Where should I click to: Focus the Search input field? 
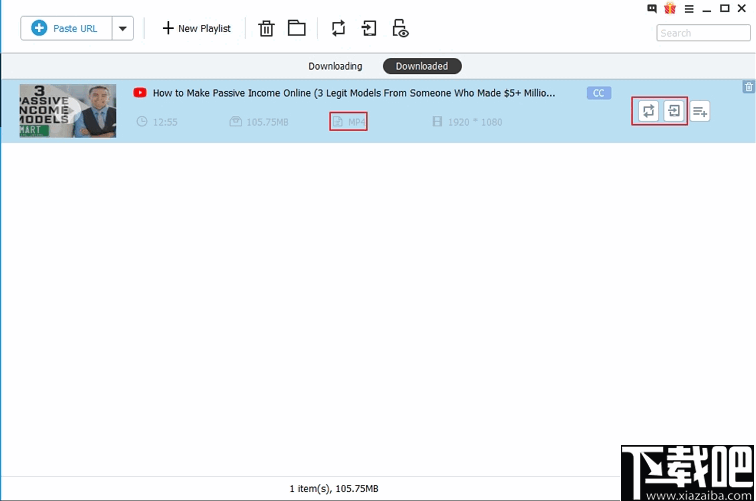(x=703, y=33)
